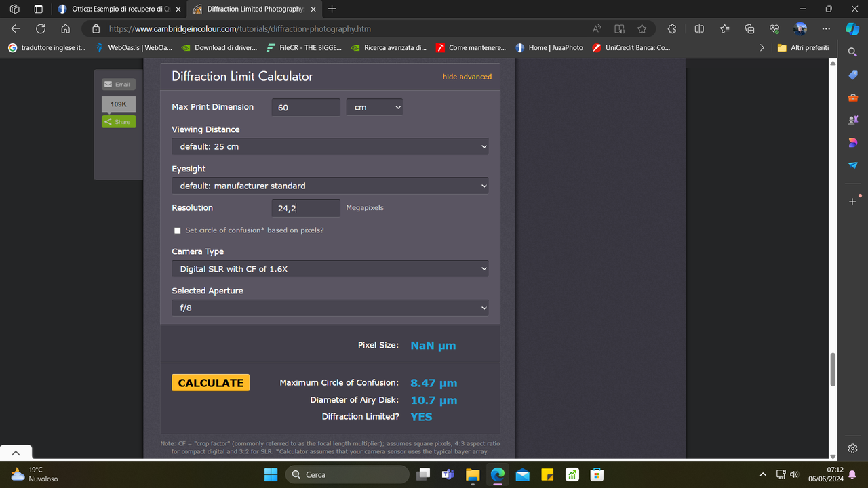The image size is (868, 488).
Task: Open Bing search in the Edge sidebar
Action: click(852, 52)
